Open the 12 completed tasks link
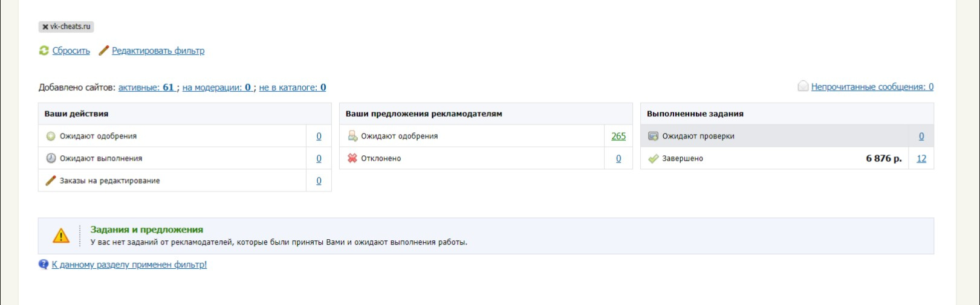 pos(921,159)
